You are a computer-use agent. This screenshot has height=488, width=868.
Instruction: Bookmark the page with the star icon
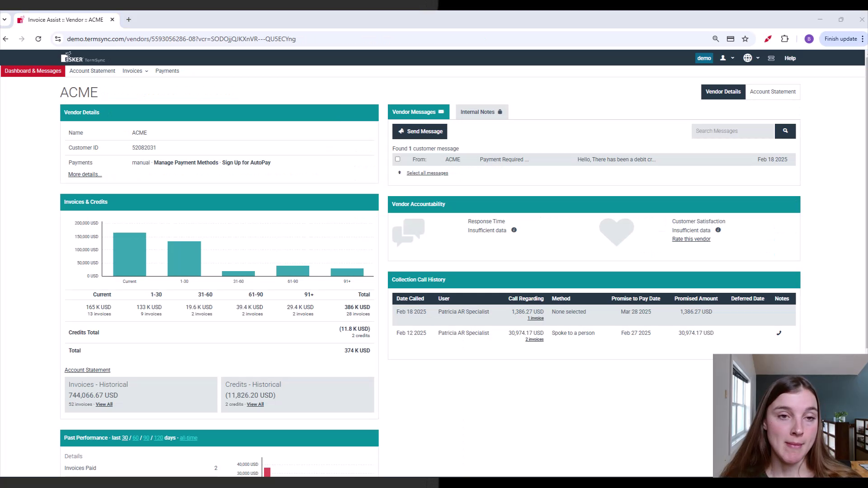[745, 39]
